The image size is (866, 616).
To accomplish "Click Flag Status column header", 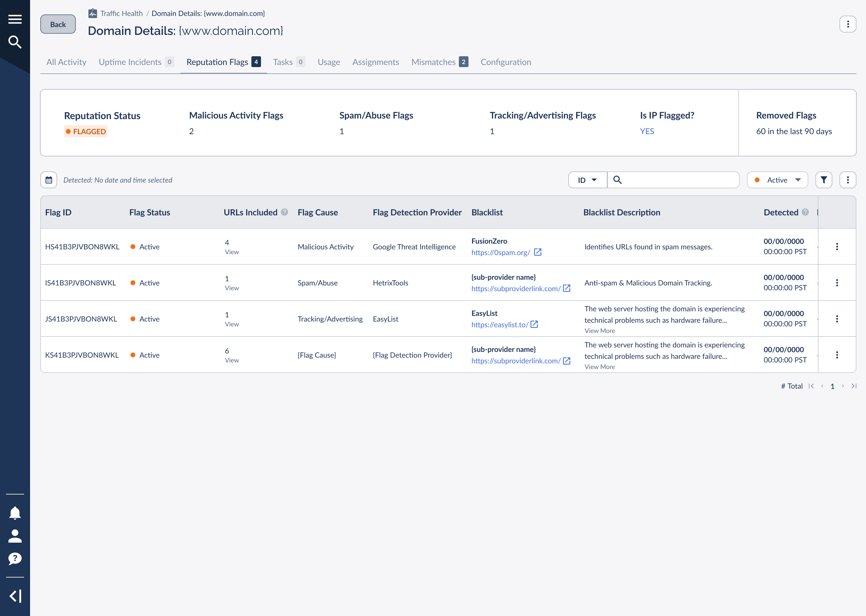I will (149, 212).
